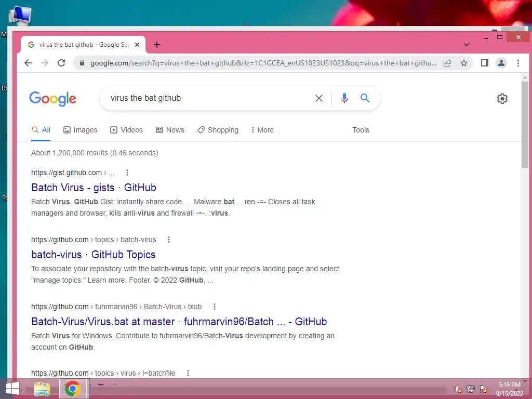This screenshot has height=399, width=532.
Task: Reload the current page
Action: click(61, 63)
